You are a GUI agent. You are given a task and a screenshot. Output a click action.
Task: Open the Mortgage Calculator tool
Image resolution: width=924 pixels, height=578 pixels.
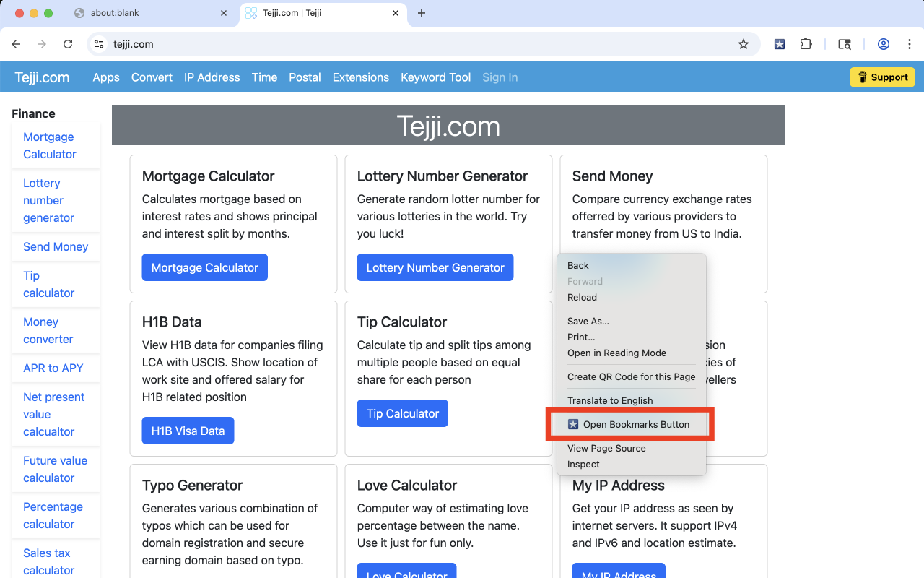204,267
